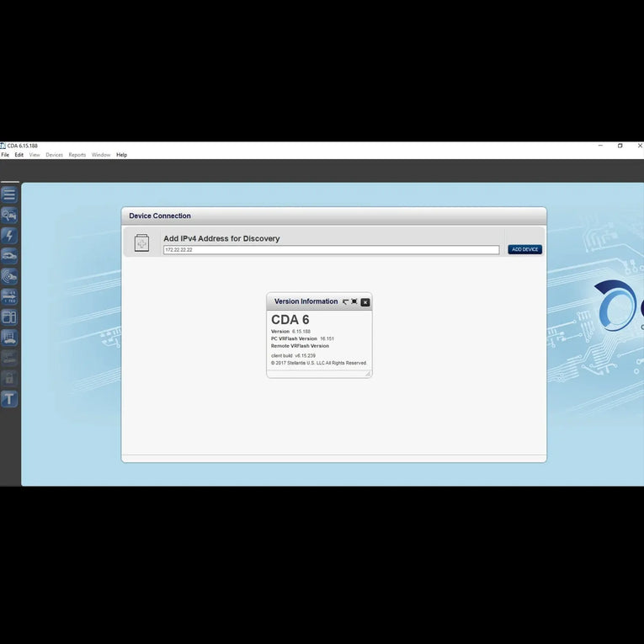644x644 pixels.
Task: Click the add device plus icon
Action: pos(141,243)
